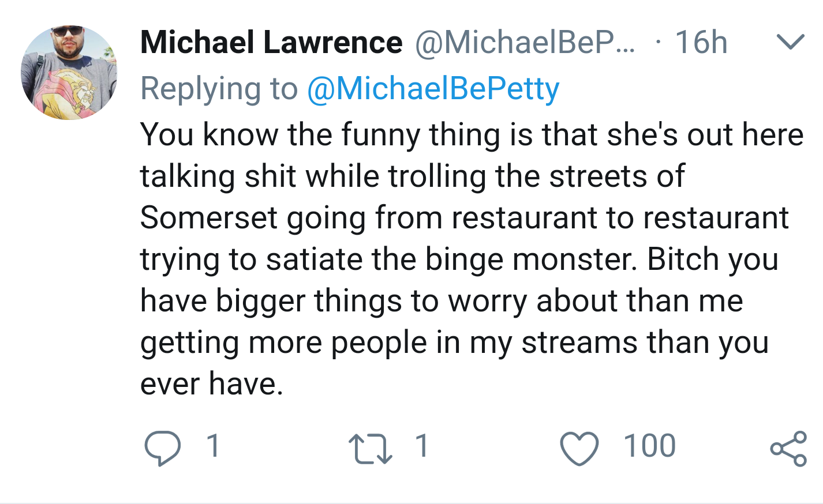
Task: Click the tweet line starting "have bigger things"
Action: 442,301
